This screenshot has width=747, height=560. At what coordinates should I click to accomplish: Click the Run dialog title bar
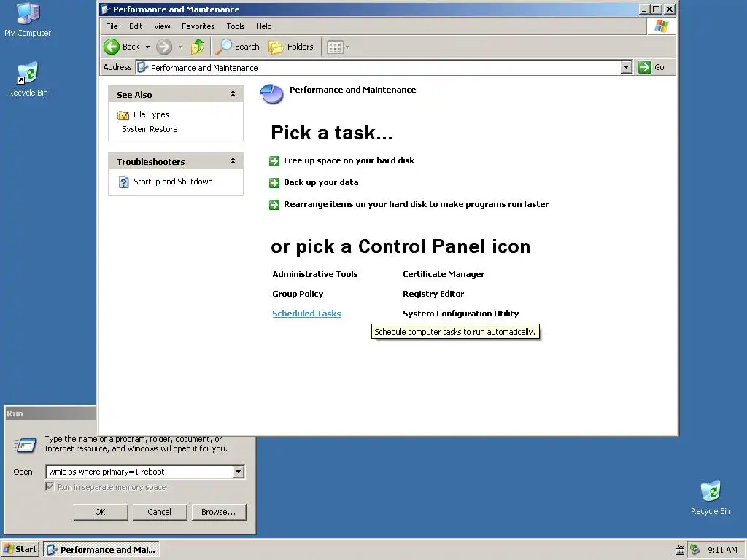tap(50, 413)
